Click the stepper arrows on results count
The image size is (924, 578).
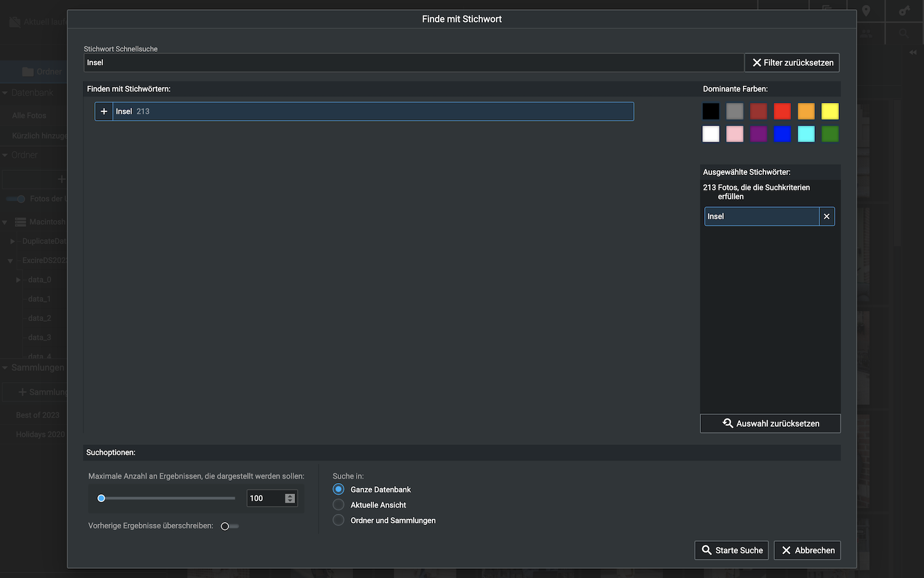(x=290, y=499)
